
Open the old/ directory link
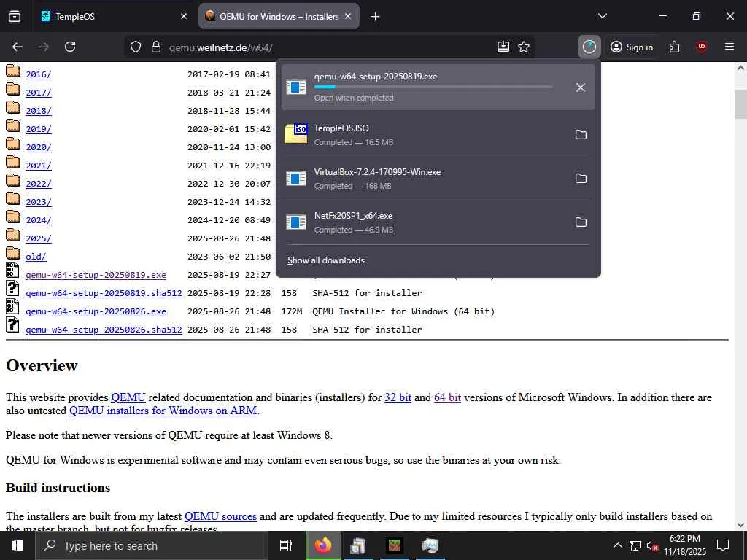pos(36,257)
